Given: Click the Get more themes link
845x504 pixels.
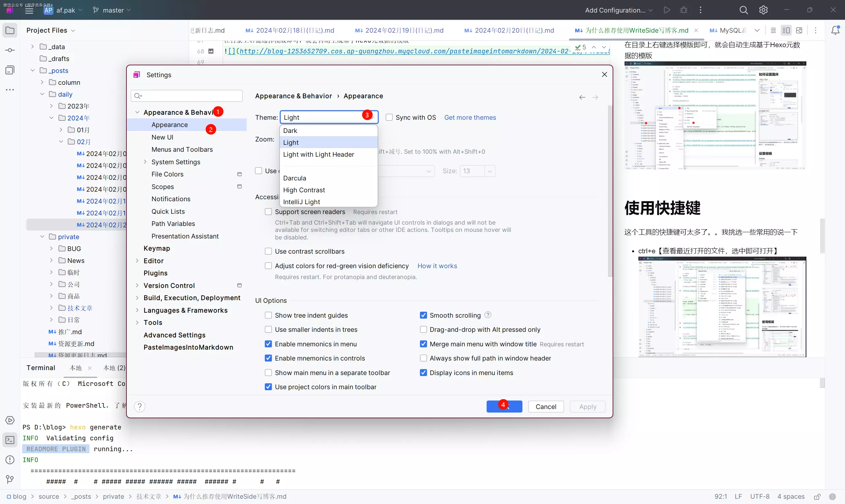Looking at the screenshot, I should point(470,117).
